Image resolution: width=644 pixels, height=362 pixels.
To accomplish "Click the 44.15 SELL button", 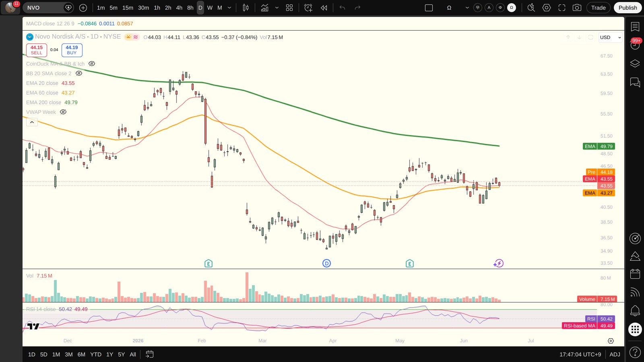I will [37, 50].
